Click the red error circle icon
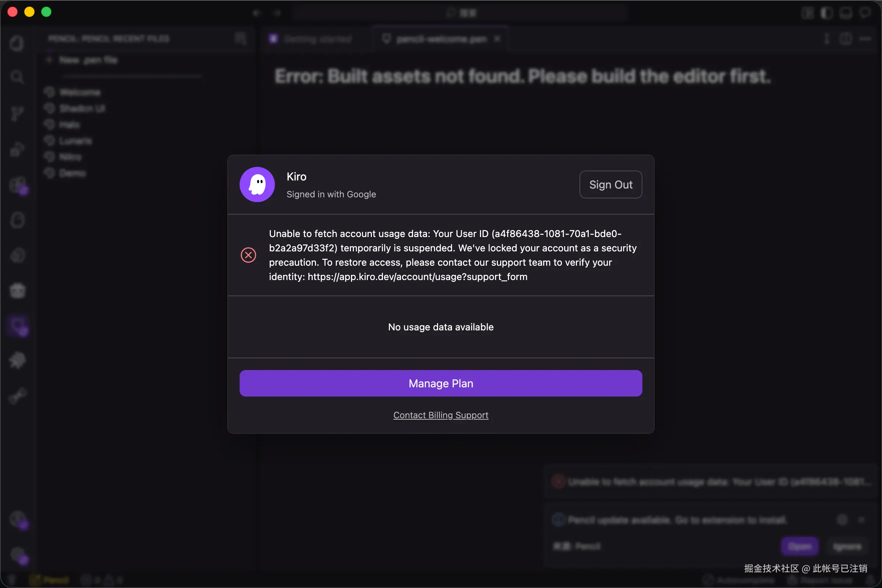The image size is (882, 588). [248, 255]
